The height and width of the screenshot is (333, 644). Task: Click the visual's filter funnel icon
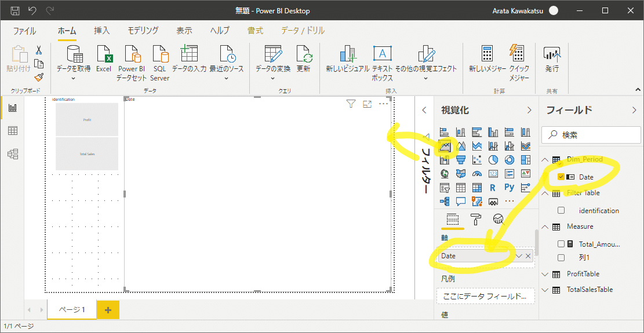coord(350,104)
